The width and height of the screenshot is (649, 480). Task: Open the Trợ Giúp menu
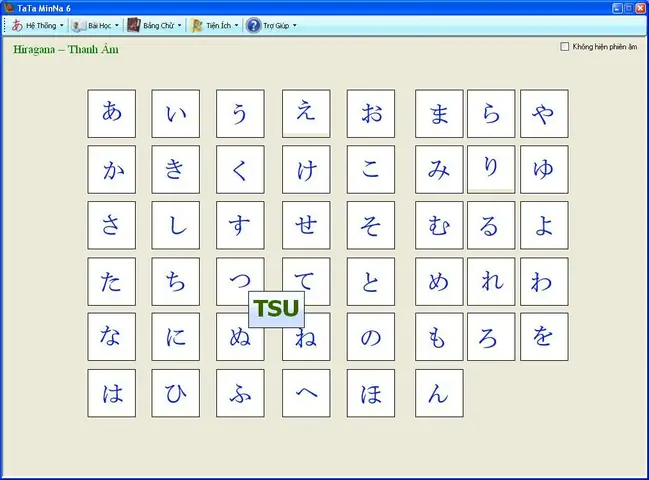tap(272, 26)
